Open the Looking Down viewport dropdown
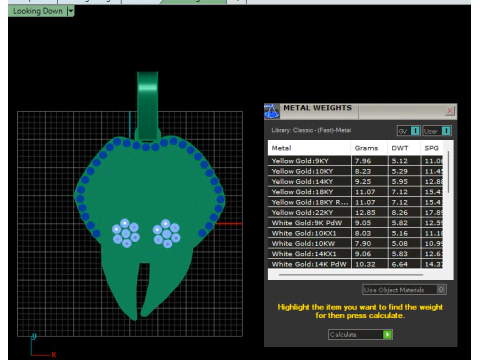 (70, 11)
